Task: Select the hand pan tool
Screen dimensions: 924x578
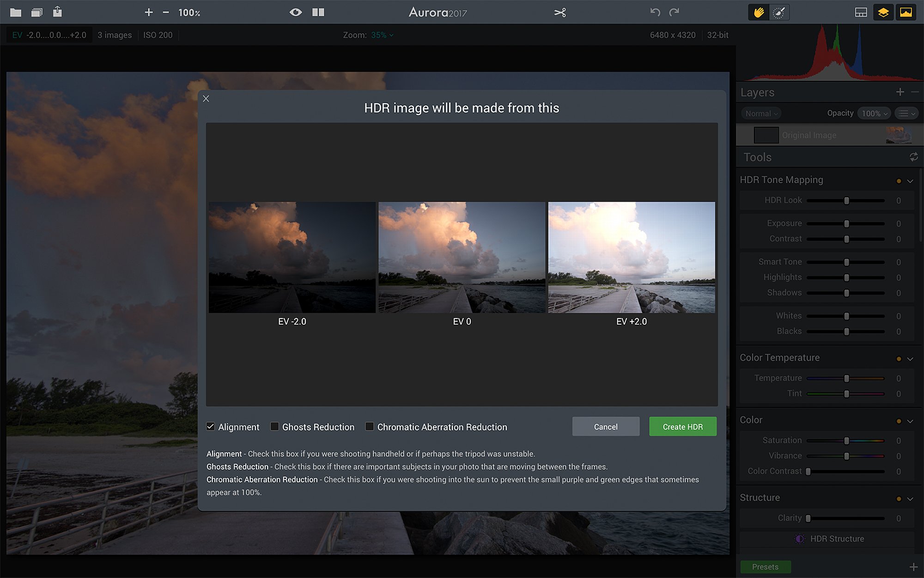Action: (x=759, y=12)
